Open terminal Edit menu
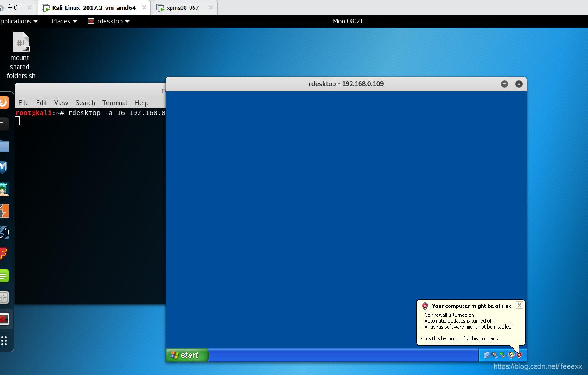Image resolution: width=588 pixels, height=375 pixels. 42,103
